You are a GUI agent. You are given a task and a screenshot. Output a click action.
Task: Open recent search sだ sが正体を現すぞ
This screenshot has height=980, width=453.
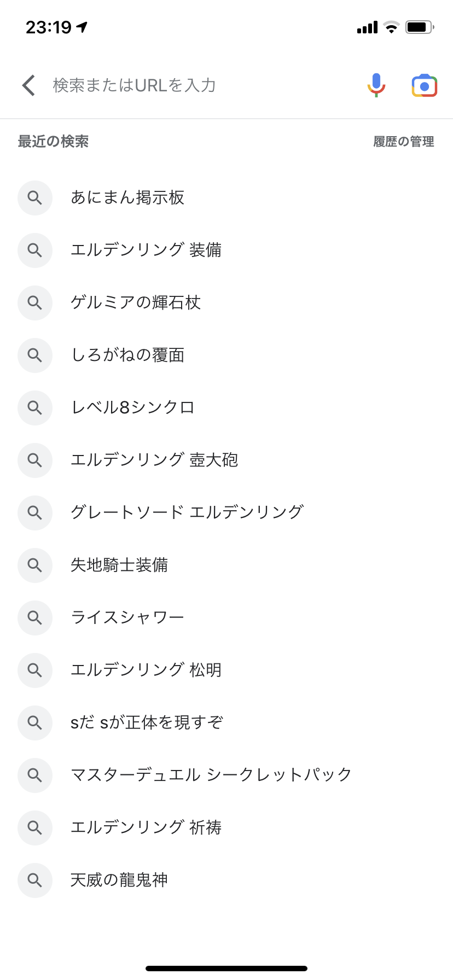[x=147, y=723]
